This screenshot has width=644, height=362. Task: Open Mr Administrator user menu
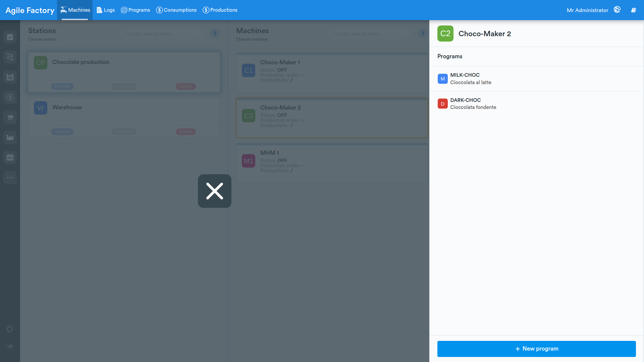[x=587, y=10]
